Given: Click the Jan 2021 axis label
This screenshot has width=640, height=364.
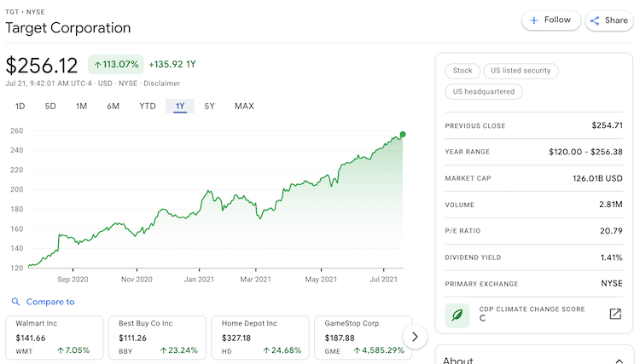Looking at the screenshot, I should click(199, 280).
